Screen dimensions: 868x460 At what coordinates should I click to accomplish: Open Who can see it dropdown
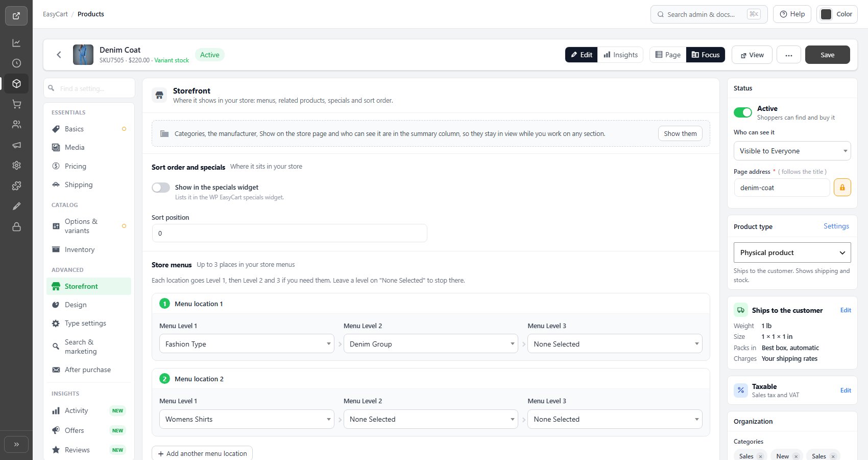tap(792, 151)
